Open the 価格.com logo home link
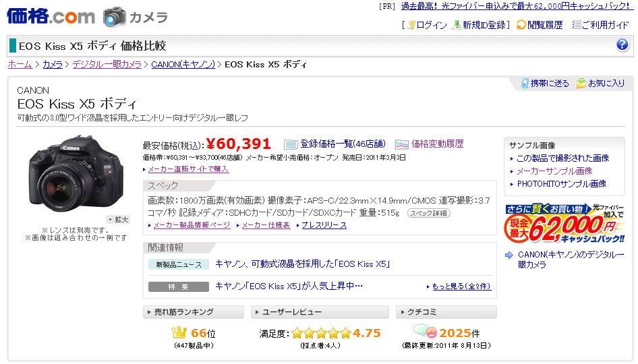This screenshot has height=364, width=638. pyautogui.click(x=51, y=16)
